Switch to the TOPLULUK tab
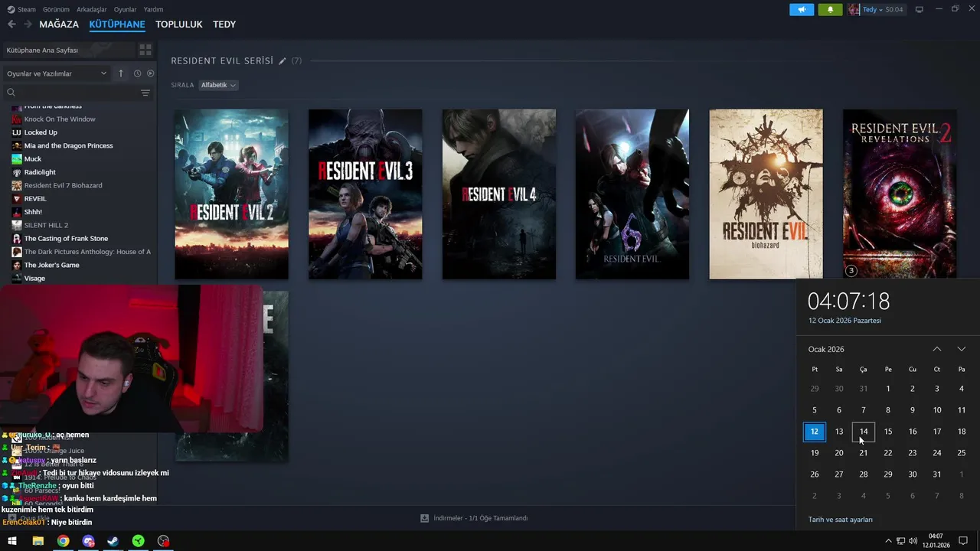980x551 pixels. pos(179,24)
